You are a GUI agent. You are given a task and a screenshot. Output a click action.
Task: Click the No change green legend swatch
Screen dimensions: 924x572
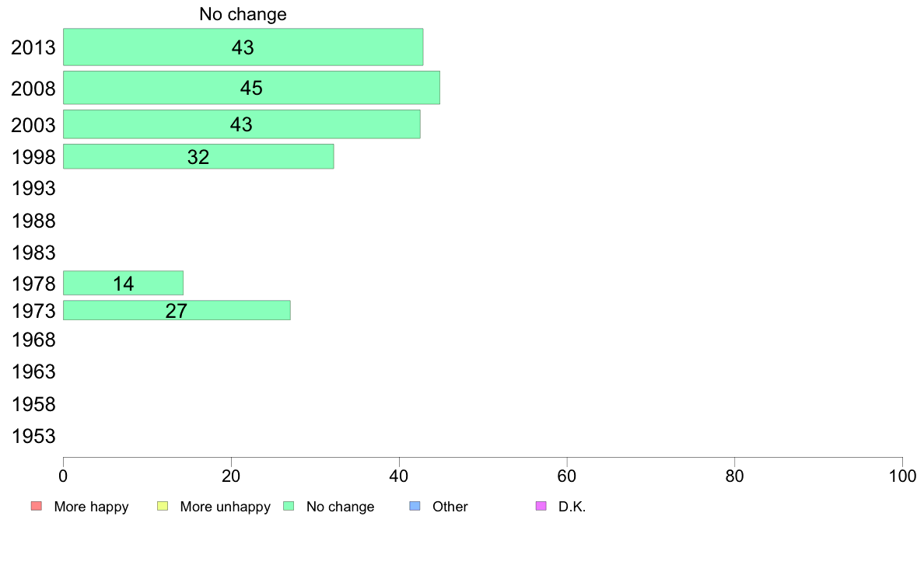tap(289, 506)
